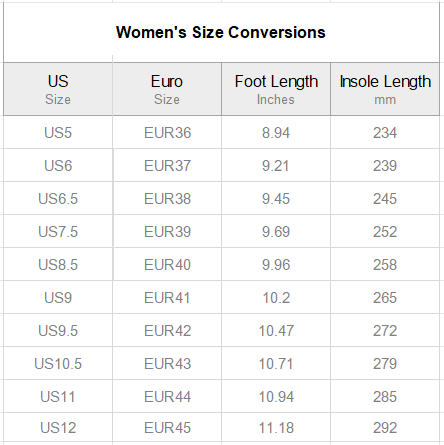
Task: Select the EUR41 cell
Action: click(167, 298)
